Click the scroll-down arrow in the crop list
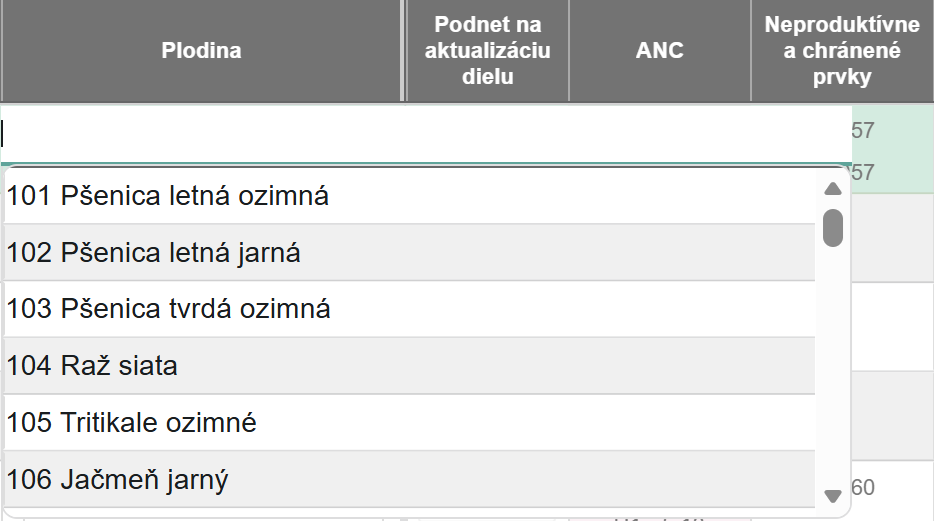934x521 pixels. coord(832,495)
